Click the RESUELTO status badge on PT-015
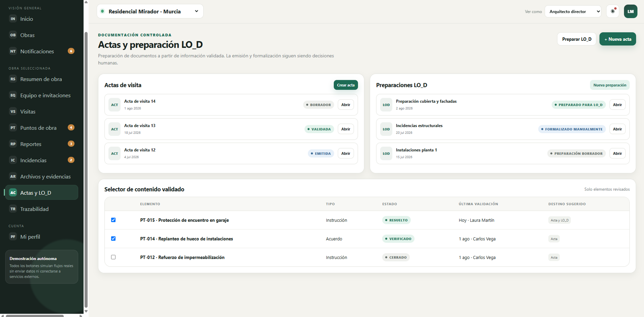This screenshot has width=644, height=317. click(396, 220)
